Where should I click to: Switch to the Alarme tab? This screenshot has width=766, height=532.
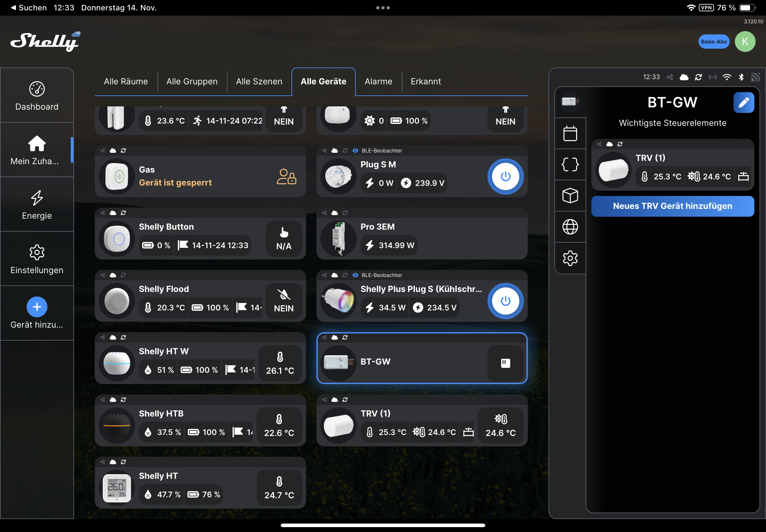pos(378,81)
